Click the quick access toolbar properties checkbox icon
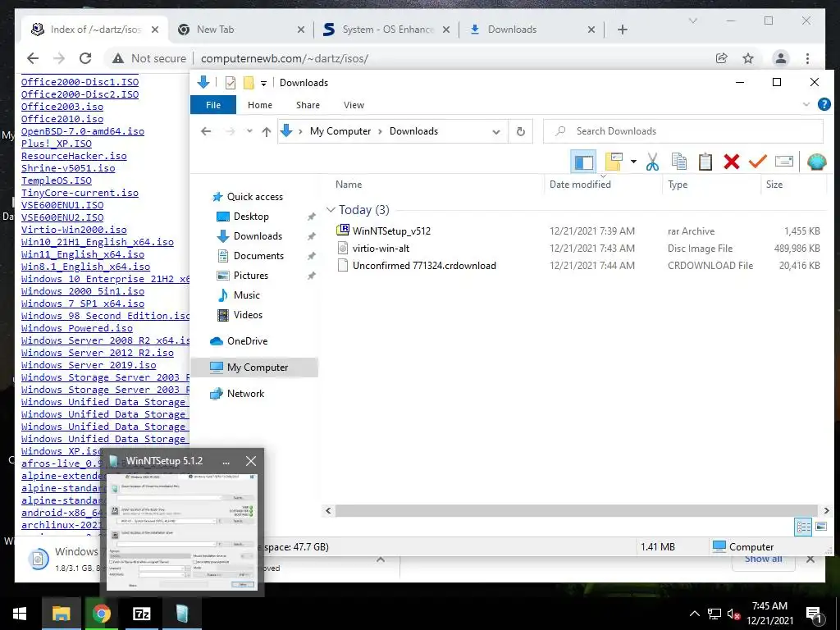840x630 pixels. click(x=231, y=83)
